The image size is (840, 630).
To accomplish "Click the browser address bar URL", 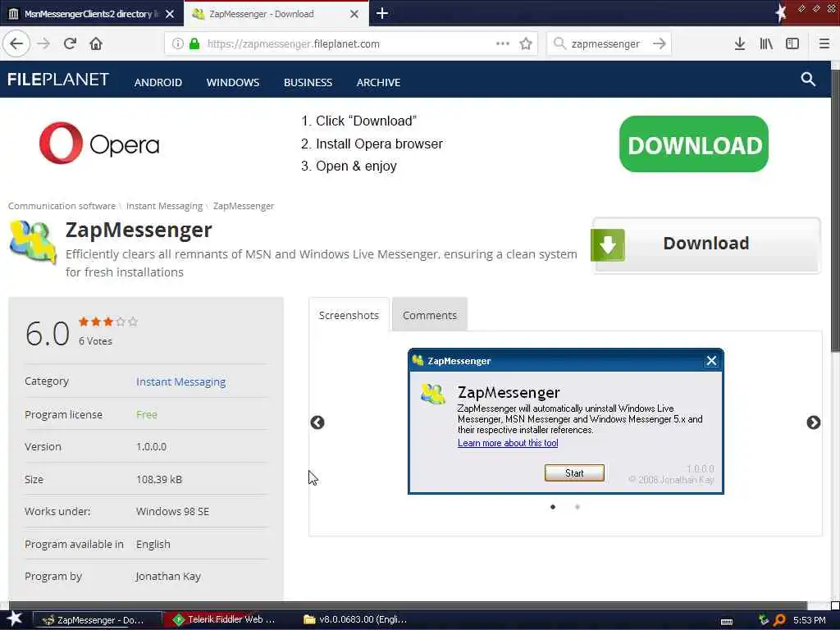I will point(293,44).
